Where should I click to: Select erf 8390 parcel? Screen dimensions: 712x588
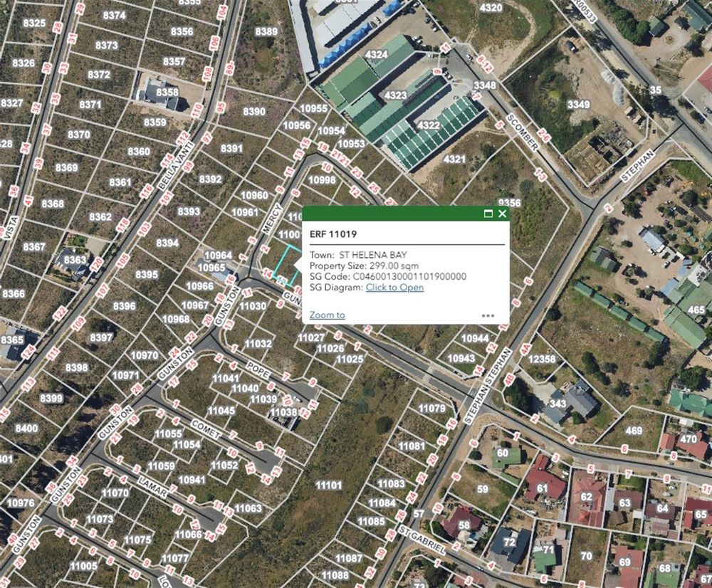click(254, 111)
